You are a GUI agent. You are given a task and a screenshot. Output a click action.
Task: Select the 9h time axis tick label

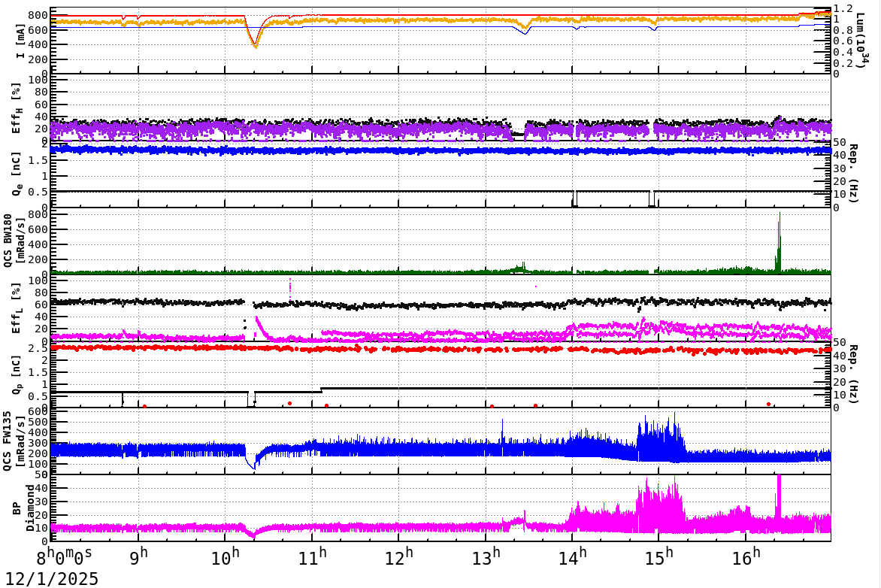point(138,559)
